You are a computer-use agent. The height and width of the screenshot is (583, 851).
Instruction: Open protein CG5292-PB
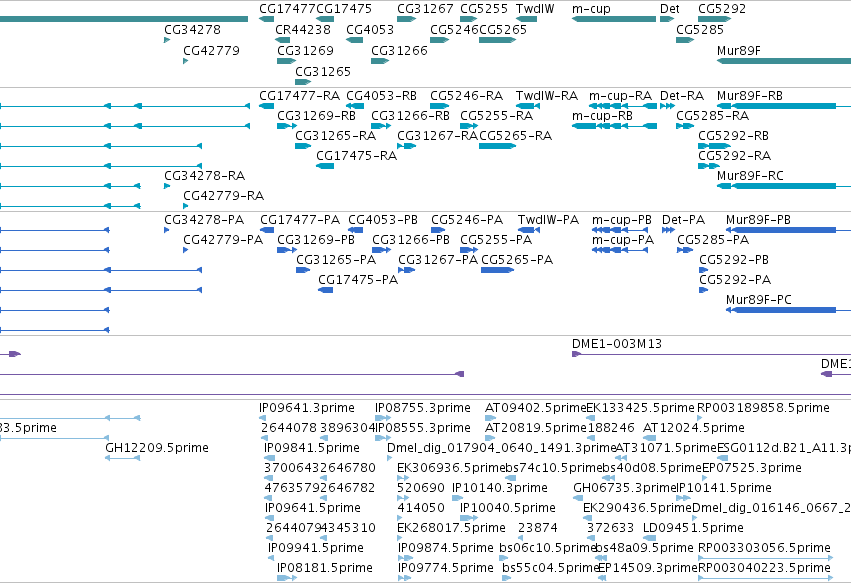(703, 270)
